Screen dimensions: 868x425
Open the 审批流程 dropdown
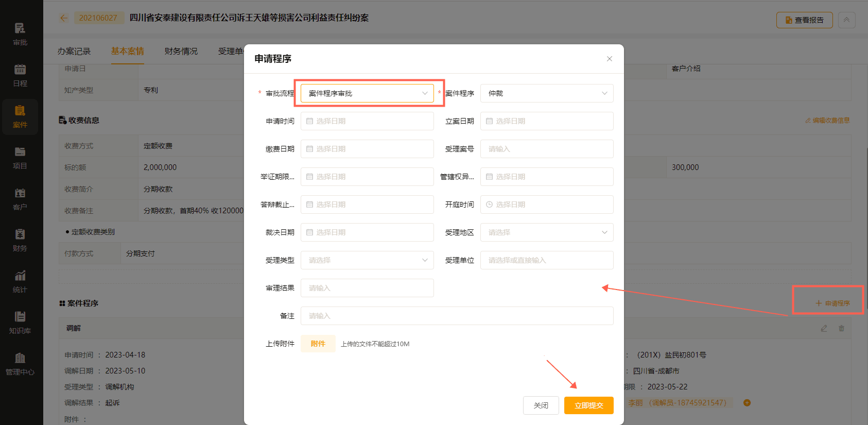367,93
